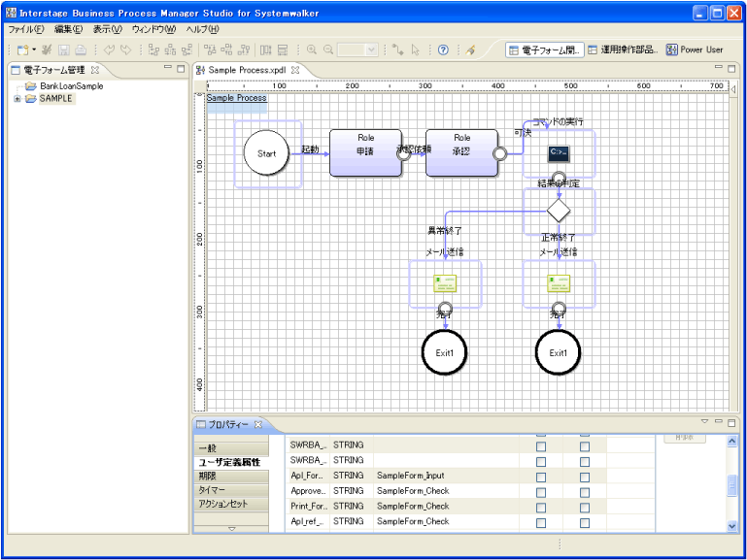747x560 pixels.
Task: Click the Zoom Out magnifier icon
Action: [328, 49]
